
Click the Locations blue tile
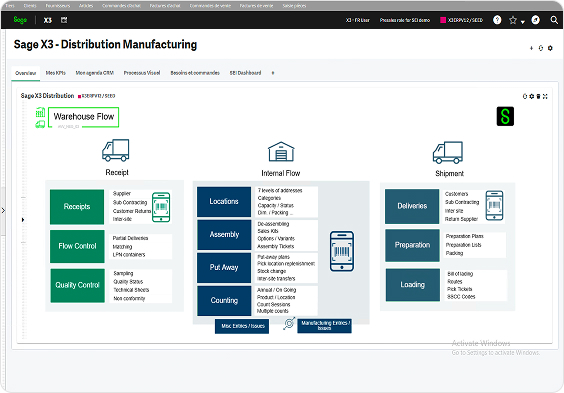click(x=224, y=202)
